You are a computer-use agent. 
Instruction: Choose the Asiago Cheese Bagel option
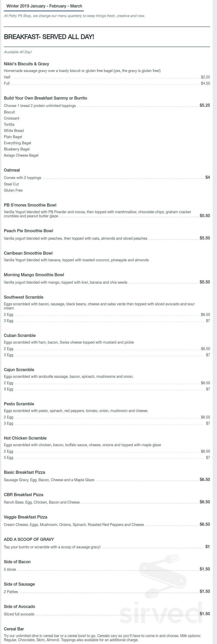(x=21, y=155)
